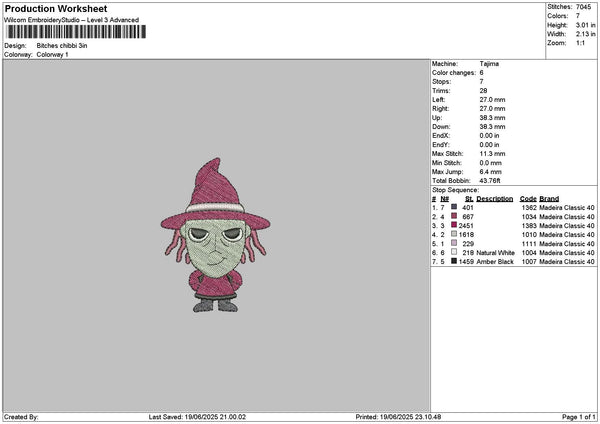This screenshot has height=424, width=600.
Task: Click the St. column header
Action: 468,198
